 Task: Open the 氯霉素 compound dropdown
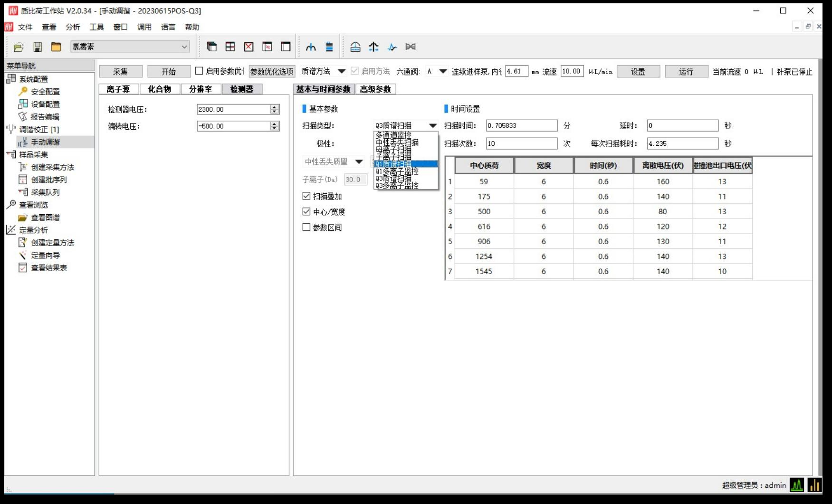(184, 47)
